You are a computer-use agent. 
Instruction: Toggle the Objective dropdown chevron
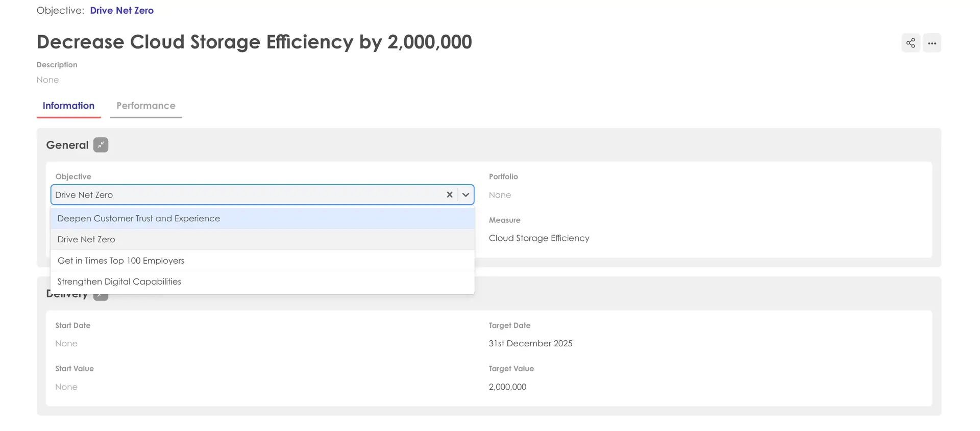pos(465,194)
